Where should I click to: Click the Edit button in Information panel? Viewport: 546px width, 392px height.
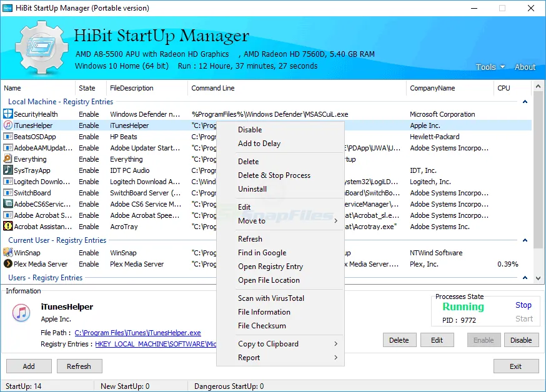(437, 340)
